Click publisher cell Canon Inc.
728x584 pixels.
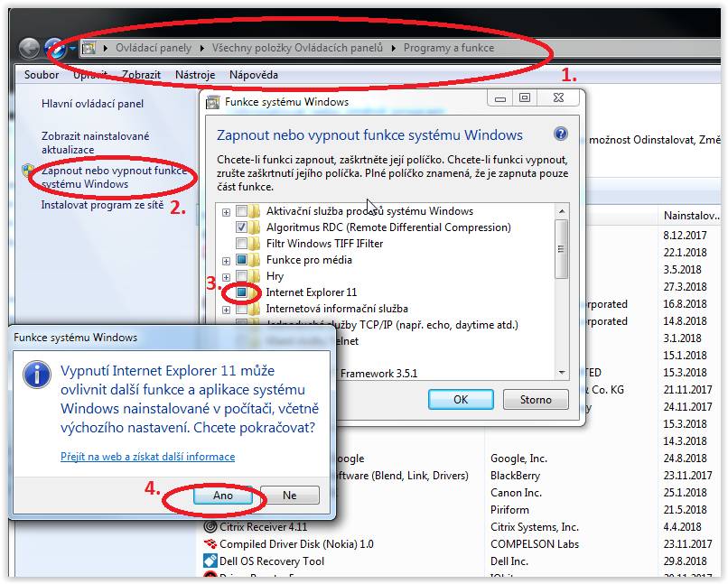click(x=516, y=492)
